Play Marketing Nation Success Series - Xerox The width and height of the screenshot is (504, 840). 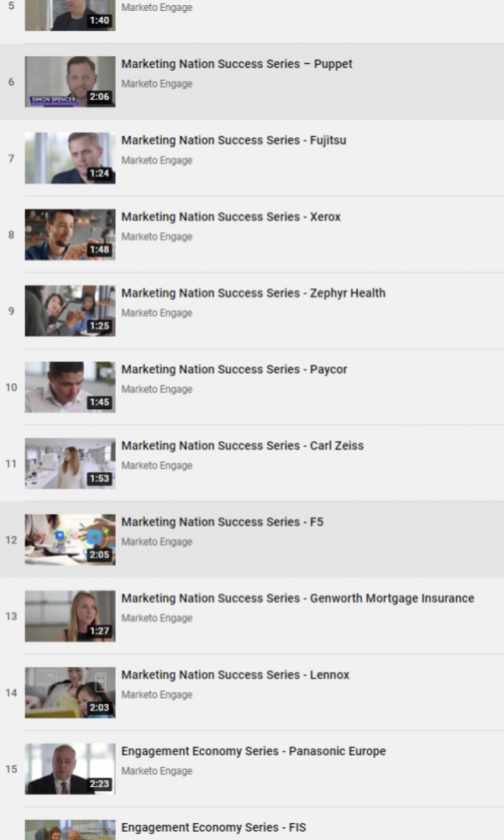tap(231, 217)
